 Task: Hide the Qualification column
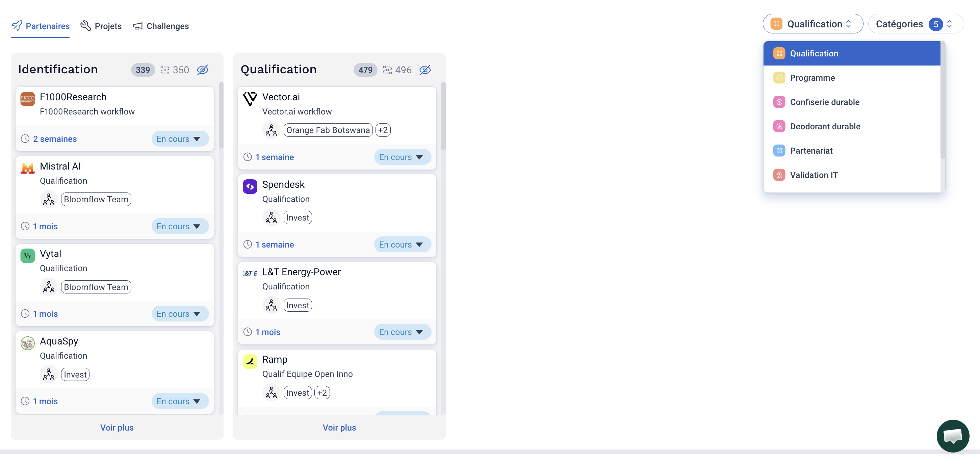click(x=425, y=70)
